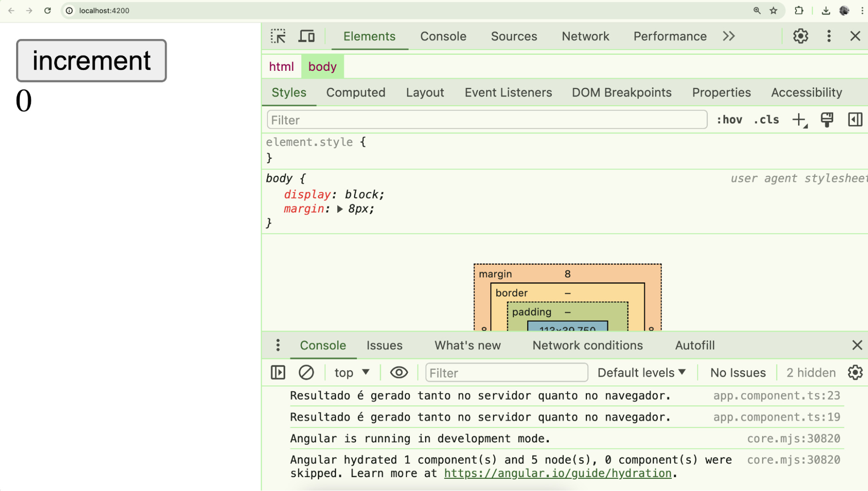Click the clear console messages icon
Screen dimensions: 868x491
[x=306, y=372]
